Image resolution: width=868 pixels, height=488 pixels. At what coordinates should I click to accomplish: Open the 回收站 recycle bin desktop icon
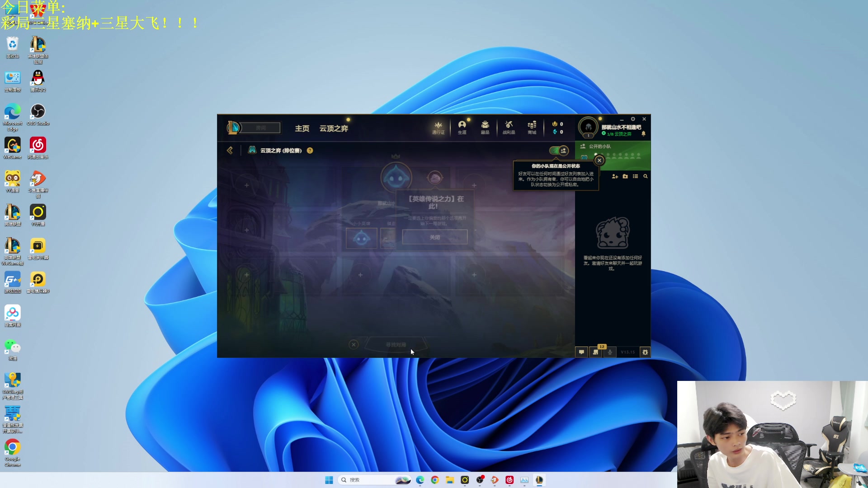(x=13, y=48)
